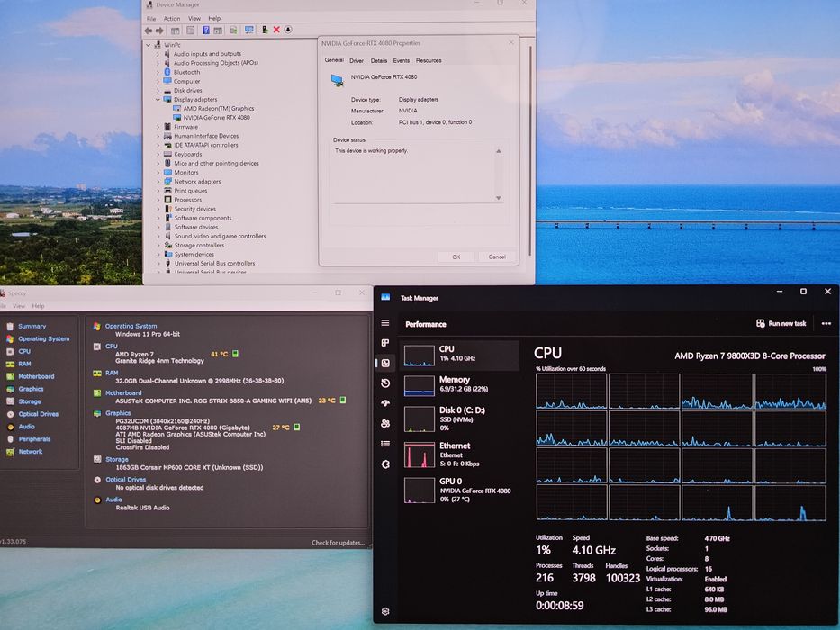The width and height of the screenshot is (840, 630).
Task: Expand the Storage controllers node
Action: (158, 246)
